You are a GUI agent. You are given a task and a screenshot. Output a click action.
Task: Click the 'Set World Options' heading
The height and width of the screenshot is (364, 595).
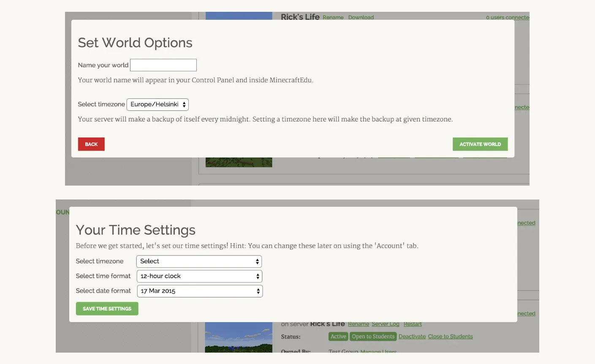coord(135,43)
